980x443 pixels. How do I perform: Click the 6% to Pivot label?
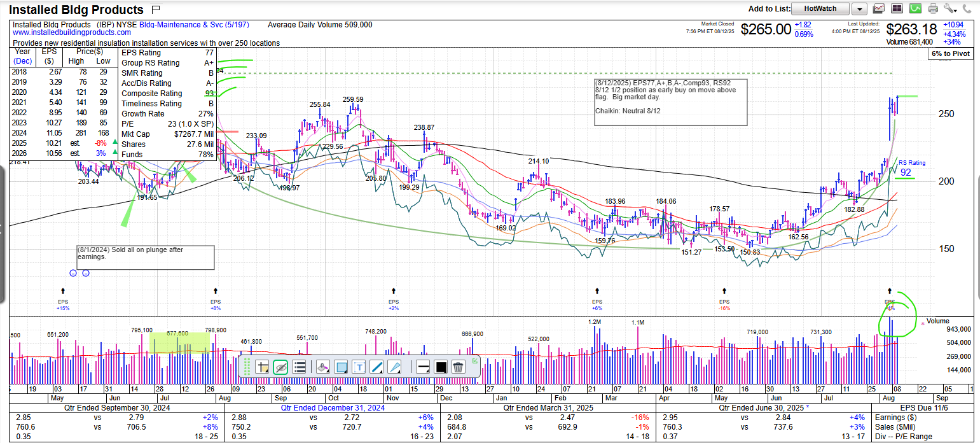point(951,53)
